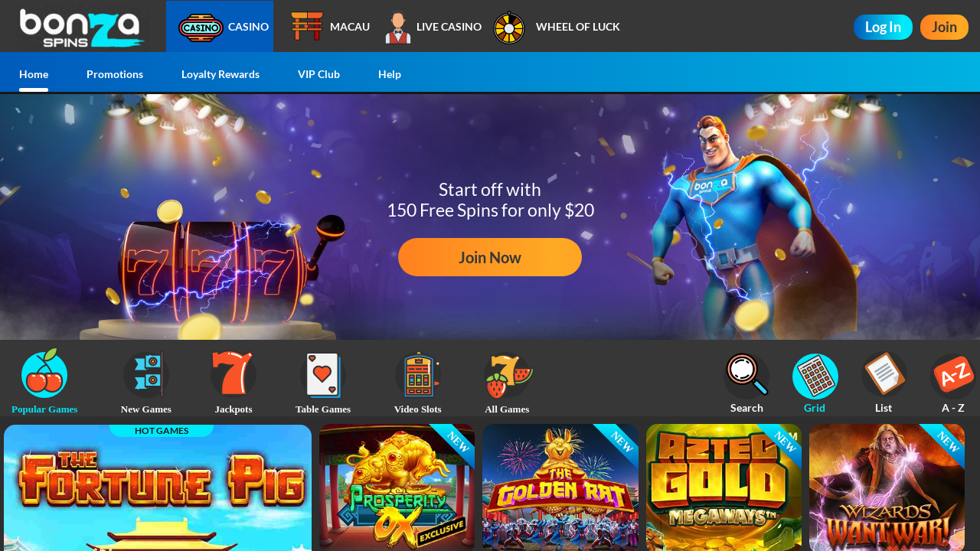Click the Log In button
980x551 pixels.
point(883,27)
